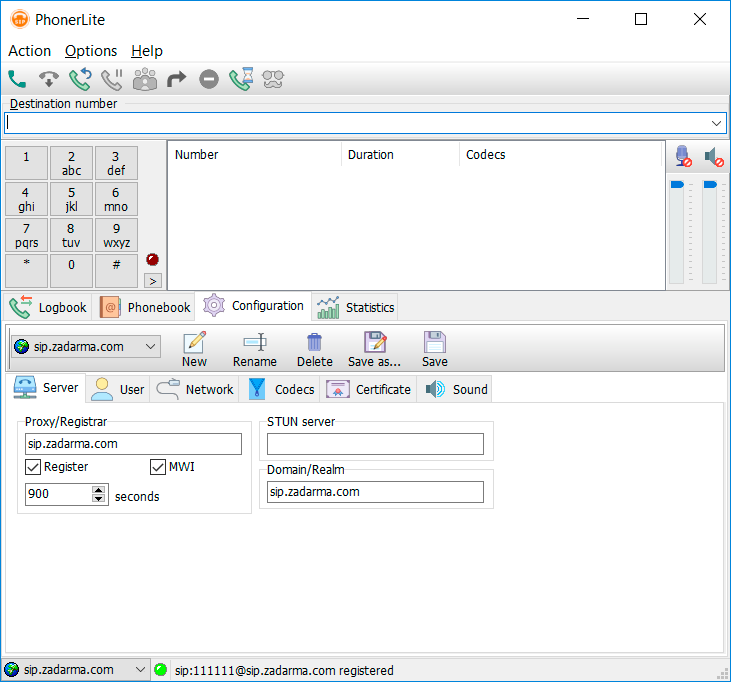Expand the Destination number dropdown arrow
The image size is (731, 682).
(x=717, y=123)
